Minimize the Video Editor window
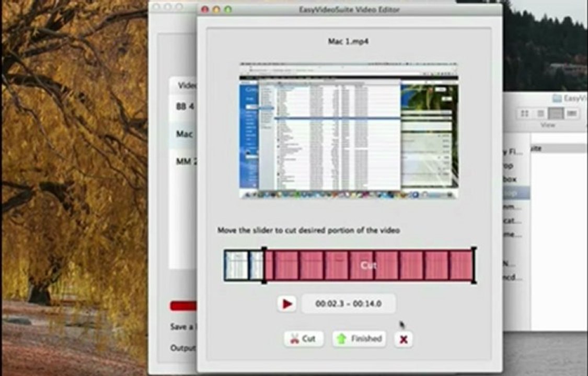Image resolution: width=588 pixels, height=376 pixels. pyautogui.click(x=216, y=9)
